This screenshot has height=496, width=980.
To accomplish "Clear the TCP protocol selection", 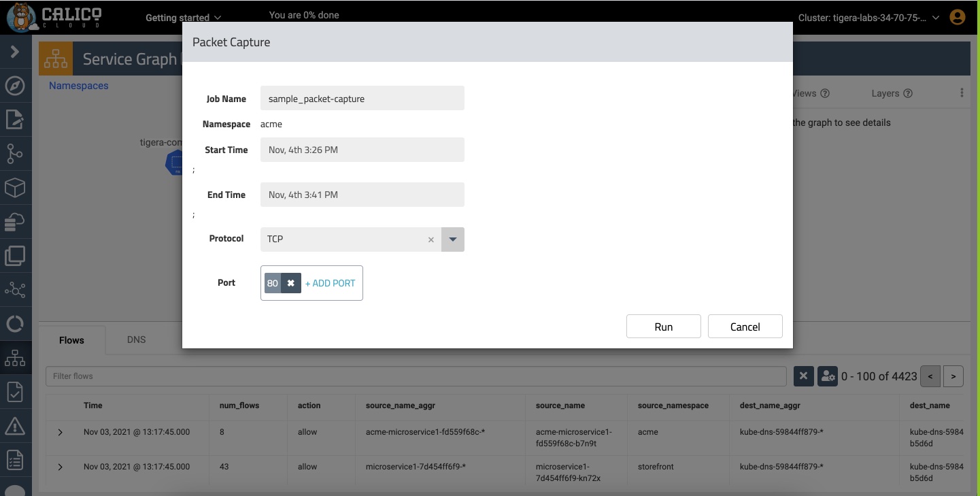I will point(430,239).
